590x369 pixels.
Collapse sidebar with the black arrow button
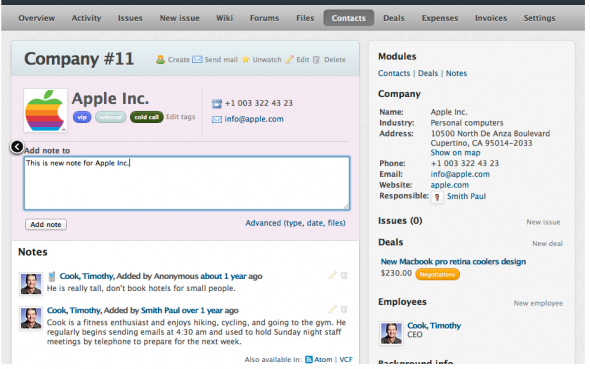tap(17, 147)
